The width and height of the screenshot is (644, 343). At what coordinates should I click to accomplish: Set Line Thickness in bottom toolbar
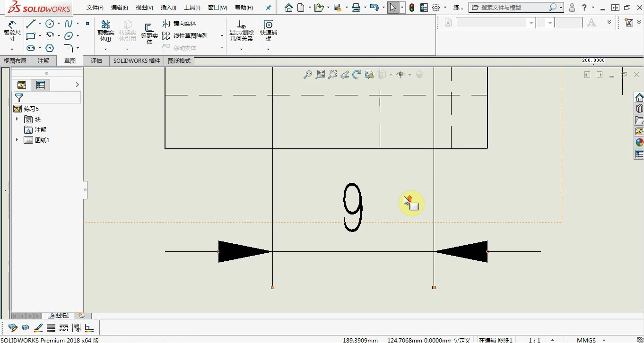[51, 328]
